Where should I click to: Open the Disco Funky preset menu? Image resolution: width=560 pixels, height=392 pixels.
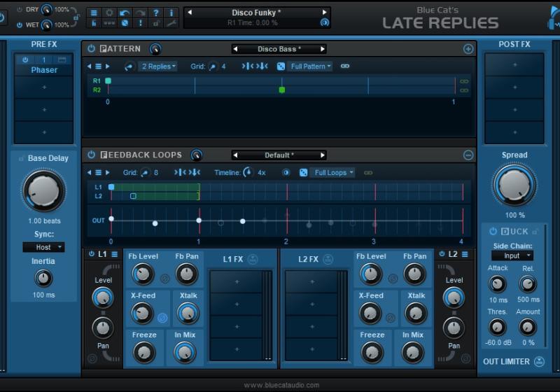[x=257, y=13]
